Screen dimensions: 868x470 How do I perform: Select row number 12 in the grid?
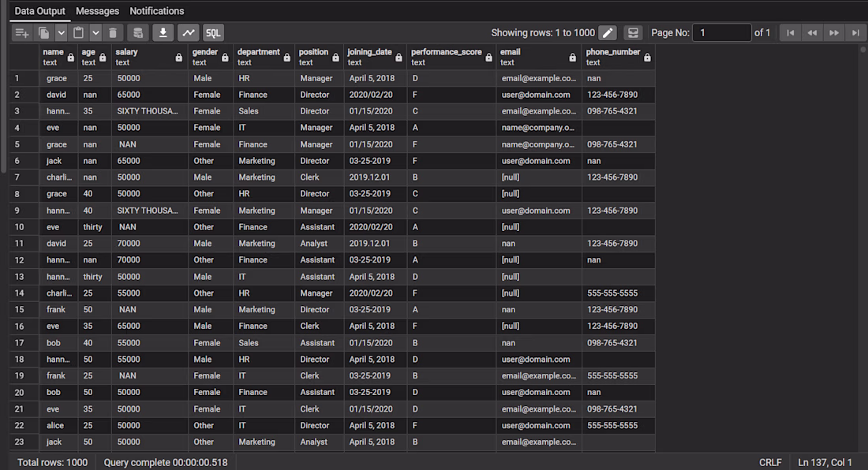coord(24,260)
